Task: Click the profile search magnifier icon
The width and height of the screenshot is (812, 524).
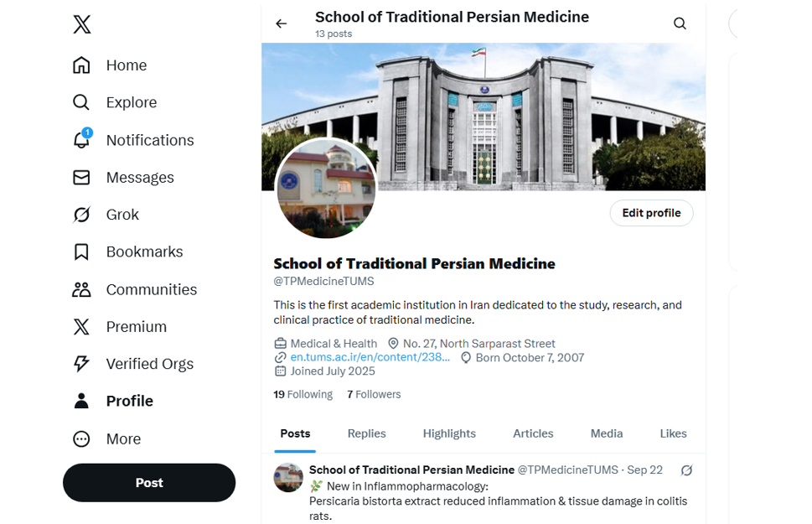Action: point(680,23)
